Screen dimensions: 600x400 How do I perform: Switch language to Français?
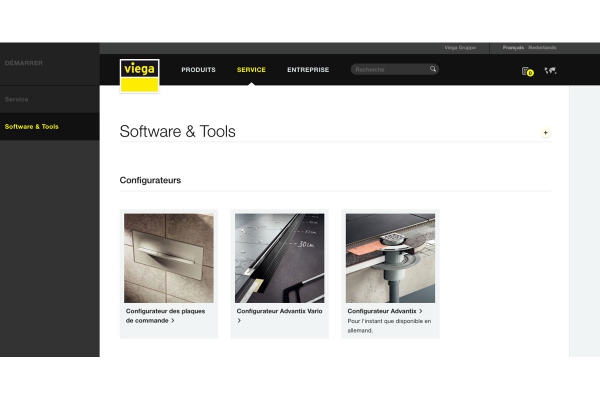pyautogui.click(x=513, y=47)
